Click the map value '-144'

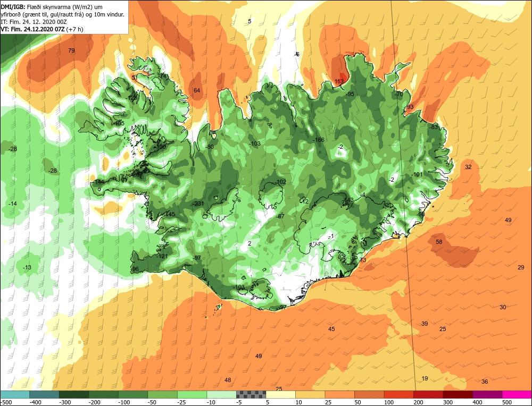click(x=99, y=182)
